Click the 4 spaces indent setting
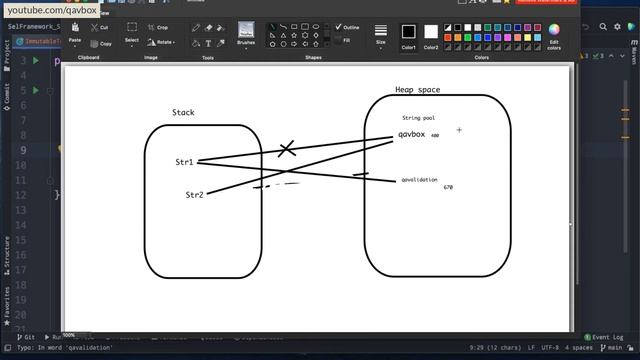 coord(578,348)
